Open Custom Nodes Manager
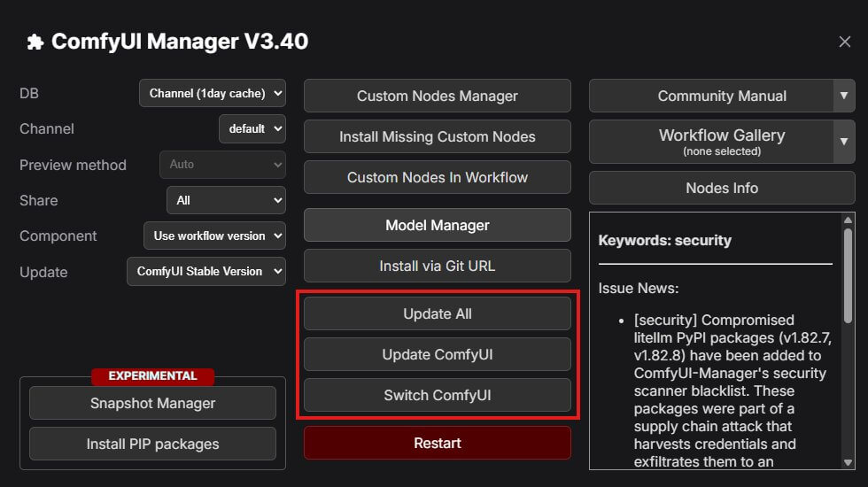 pos(438,96)
